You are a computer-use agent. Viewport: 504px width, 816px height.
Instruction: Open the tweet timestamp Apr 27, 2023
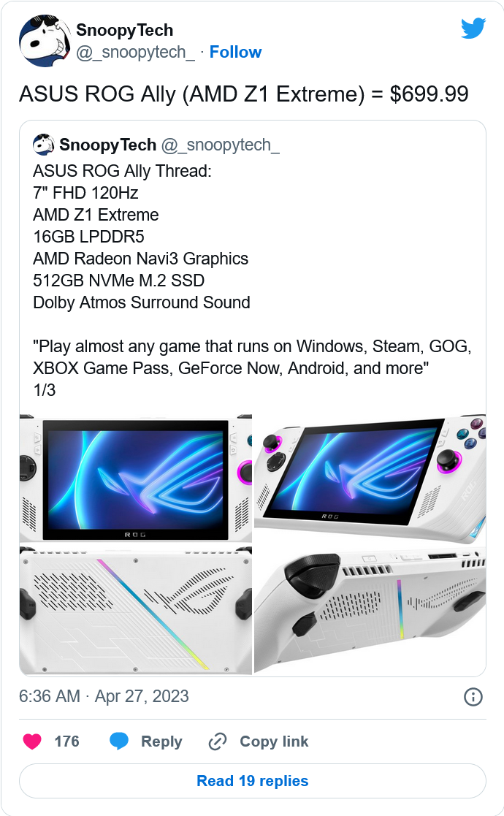104,696
